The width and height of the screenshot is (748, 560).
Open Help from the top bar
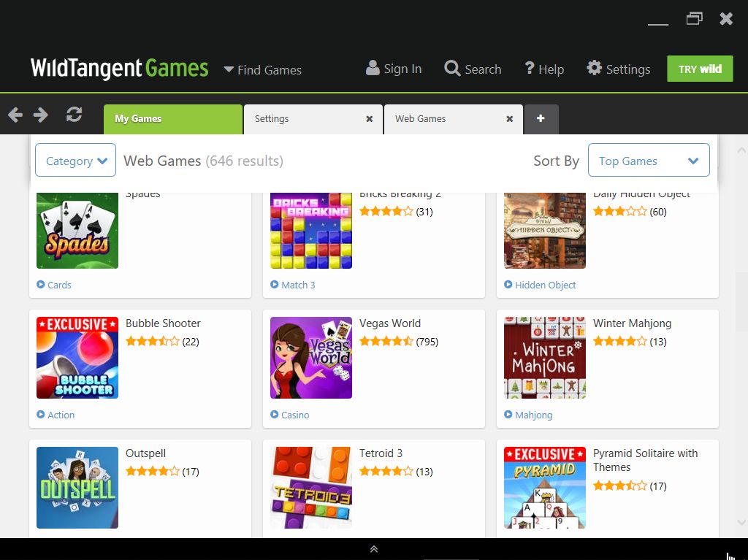click(544, 69)
